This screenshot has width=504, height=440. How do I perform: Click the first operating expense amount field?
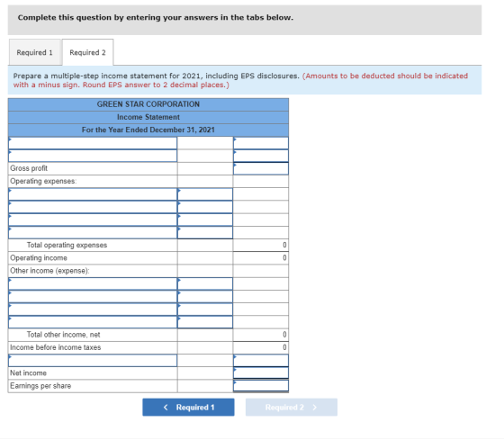pyautogui.click(x=205, y=194)
